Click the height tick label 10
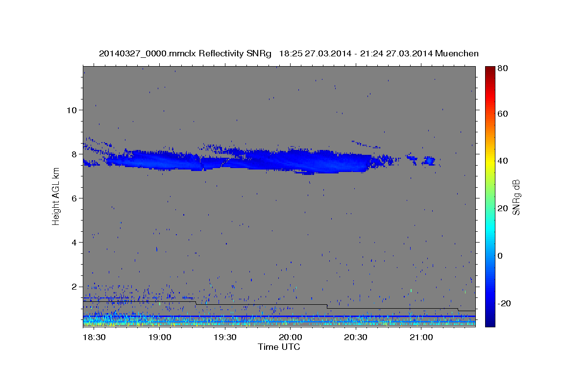This screenshot has width=588, height=392. [x=72, y=110]
